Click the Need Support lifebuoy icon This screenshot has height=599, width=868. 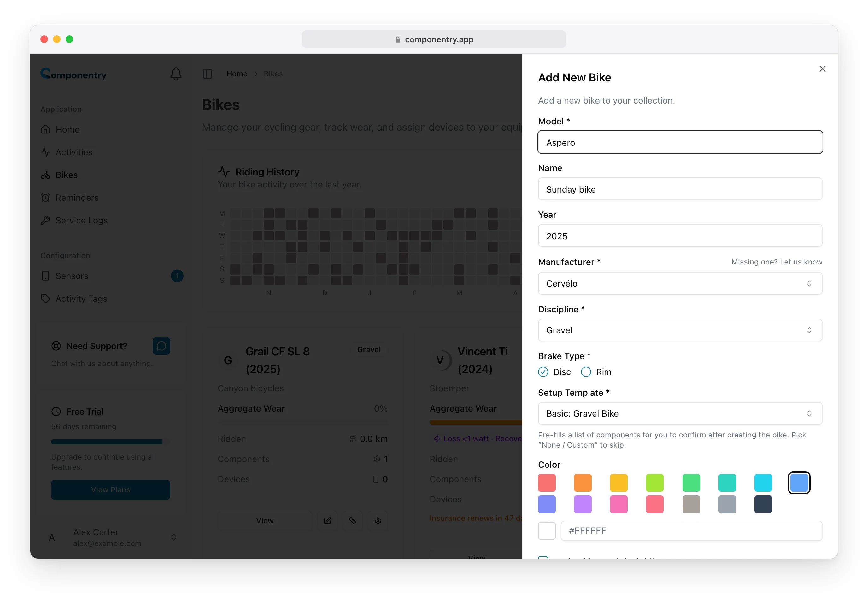[x=56, y=346]
